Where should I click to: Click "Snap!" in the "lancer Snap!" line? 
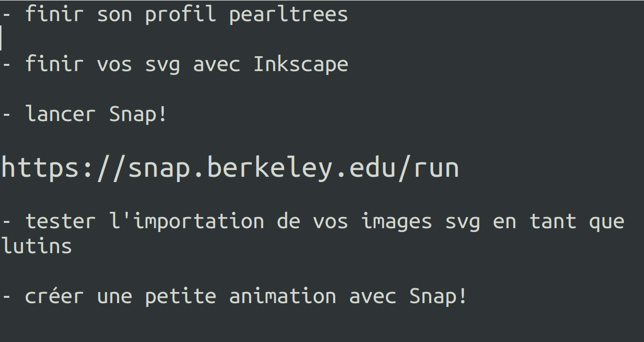(138, 114)
